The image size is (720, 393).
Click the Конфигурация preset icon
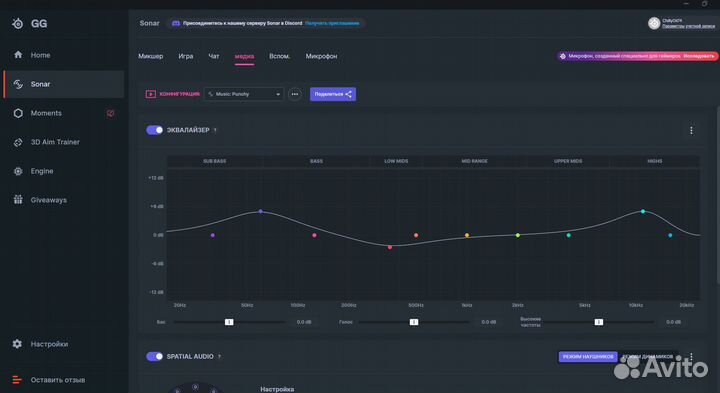pos(151,94)
